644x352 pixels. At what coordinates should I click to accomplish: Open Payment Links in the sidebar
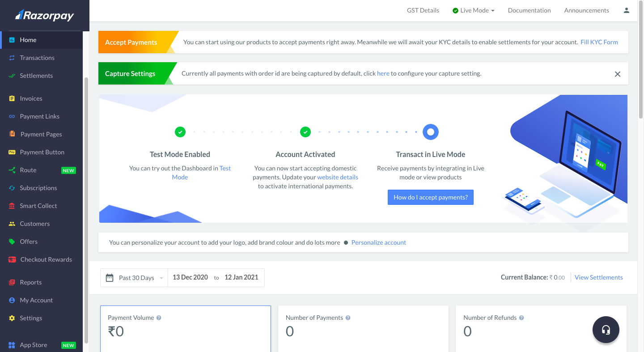tap(40, 116)
